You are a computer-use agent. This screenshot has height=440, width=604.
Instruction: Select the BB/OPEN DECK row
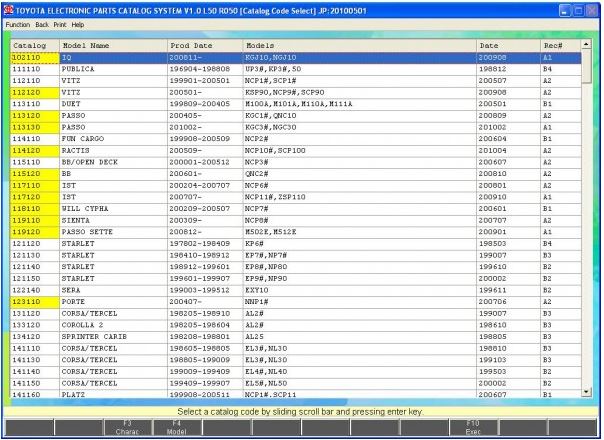point(296,162)
